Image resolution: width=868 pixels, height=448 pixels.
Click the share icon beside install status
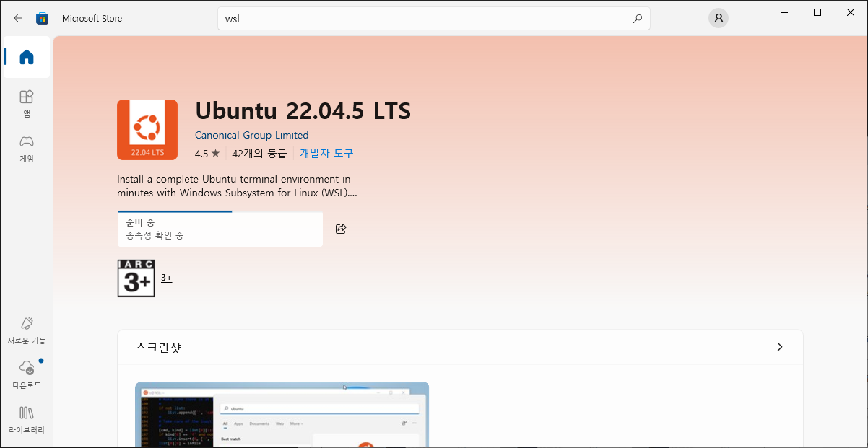point(341,229)
